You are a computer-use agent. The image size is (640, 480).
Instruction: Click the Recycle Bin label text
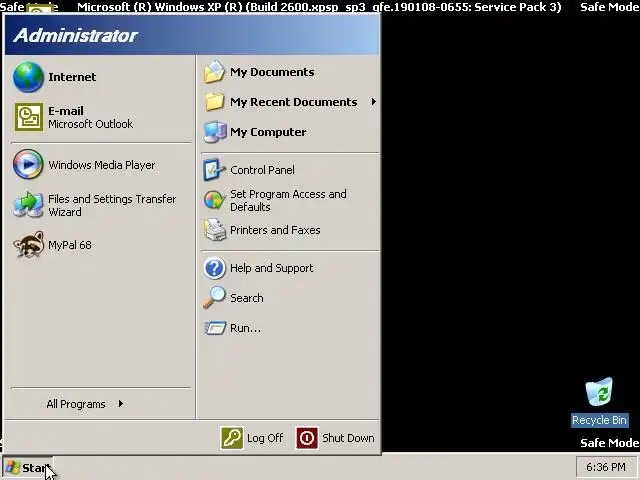click(x=599, y=420)
